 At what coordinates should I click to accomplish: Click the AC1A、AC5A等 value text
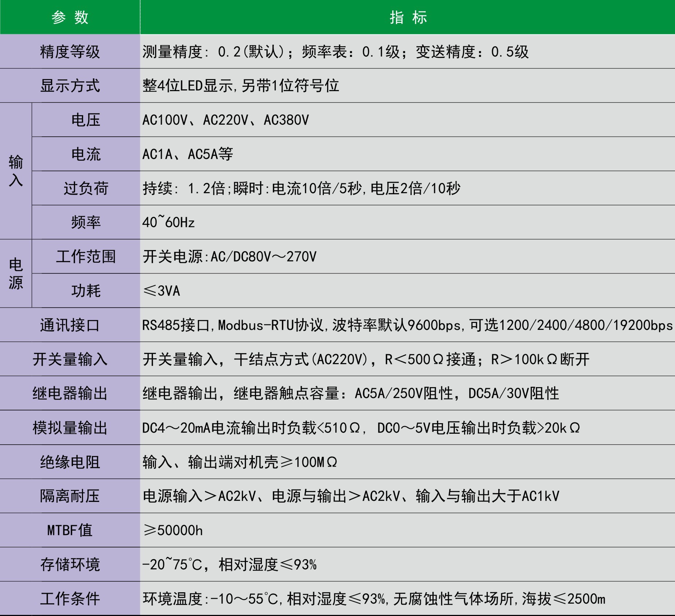(188, 154)
